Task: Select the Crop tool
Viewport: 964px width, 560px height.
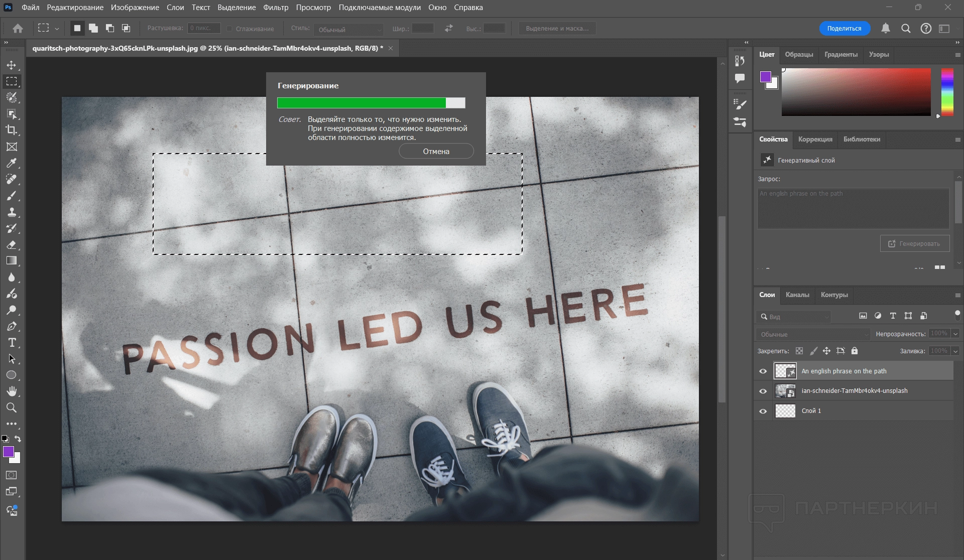Action: pyautogui.click(x=12, y=130)
